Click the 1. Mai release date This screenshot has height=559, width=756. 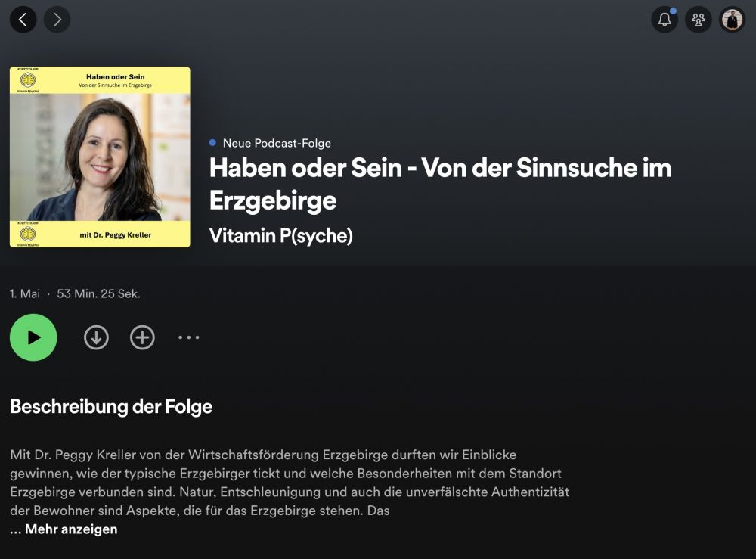click(25, 293)
